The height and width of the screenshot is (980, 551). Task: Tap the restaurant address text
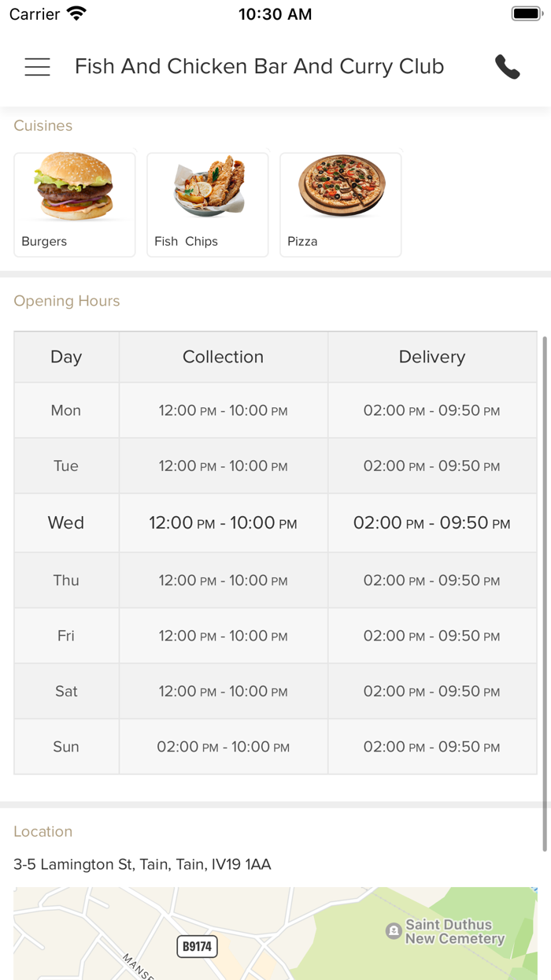pos(142,864)
